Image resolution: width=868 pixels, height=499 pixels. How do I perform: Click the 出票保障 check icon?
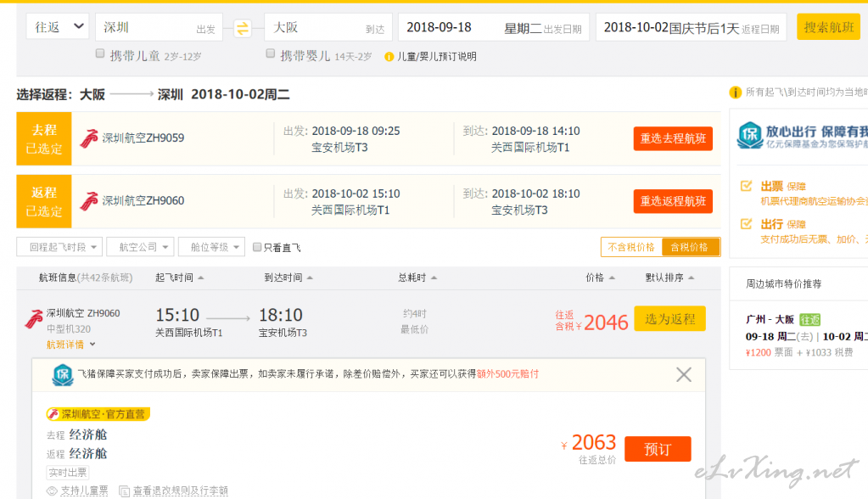coord(746,186)
